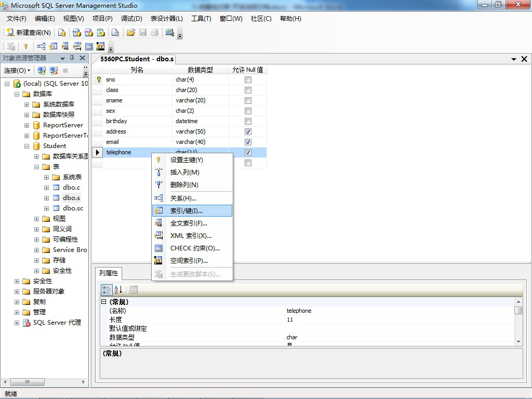Toggle Allow Null checkbox for class
The width and height of the screenshot is (532, 399).
[248, 90]
